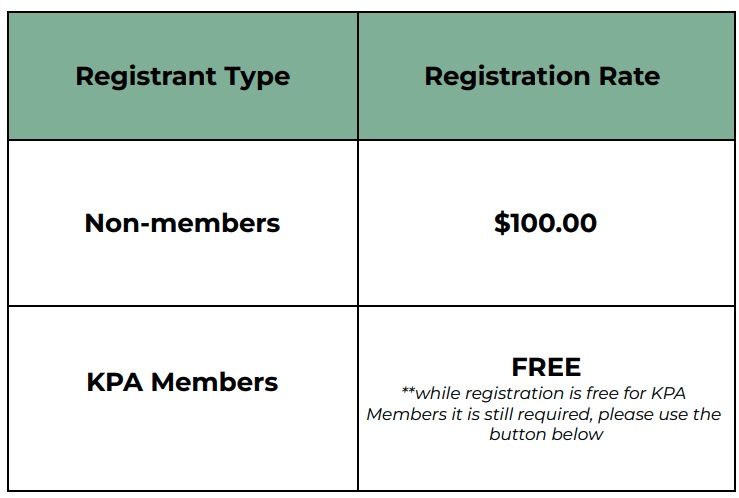The height and width of the screenshot is (498, 739).
Task: Click the "Registration Rate" column header
Action: 542,76
